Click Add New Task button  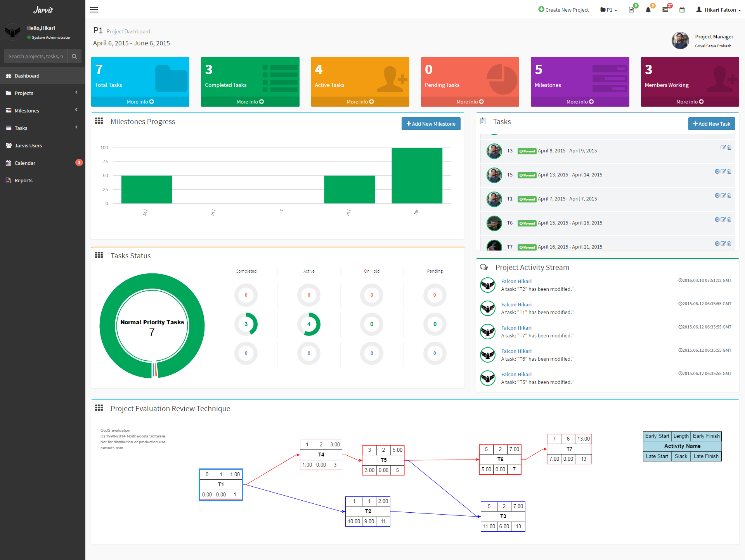coord(711,124)
